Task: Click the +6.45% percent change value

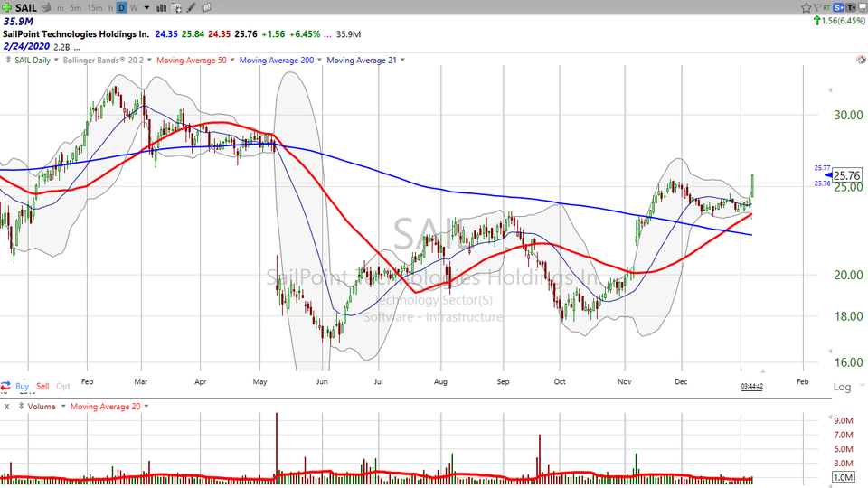Action: click(x=306, y=34)
